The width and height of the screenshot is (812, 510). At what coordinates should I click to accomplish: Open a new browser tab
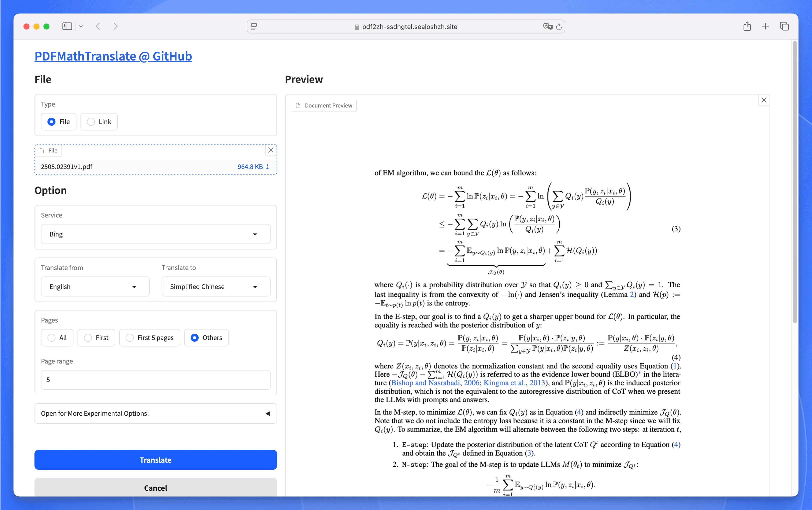[x=765, y=26]
